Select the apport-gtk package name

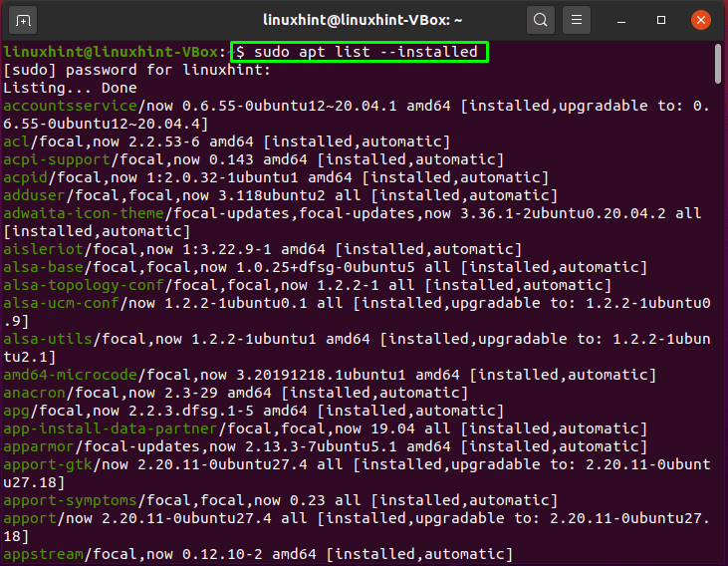coord(48,464)
